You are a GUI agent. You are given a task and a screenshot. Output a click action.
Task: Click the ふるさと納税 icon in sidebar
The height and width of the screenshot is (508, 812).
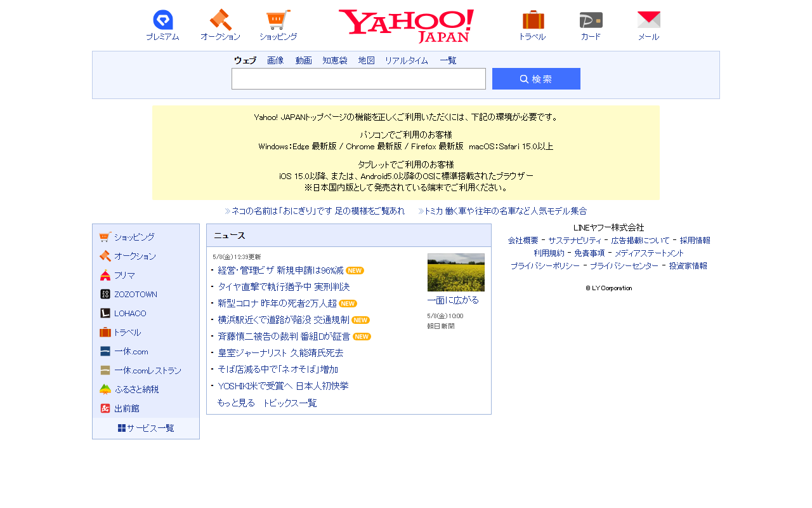point(105,389)
